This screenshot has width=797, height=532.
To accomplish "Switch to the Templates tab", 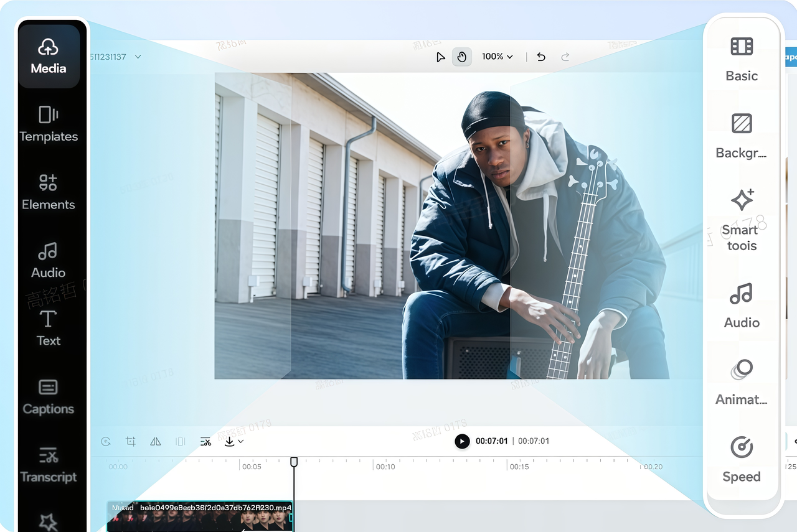I will (x=49, y=124).
